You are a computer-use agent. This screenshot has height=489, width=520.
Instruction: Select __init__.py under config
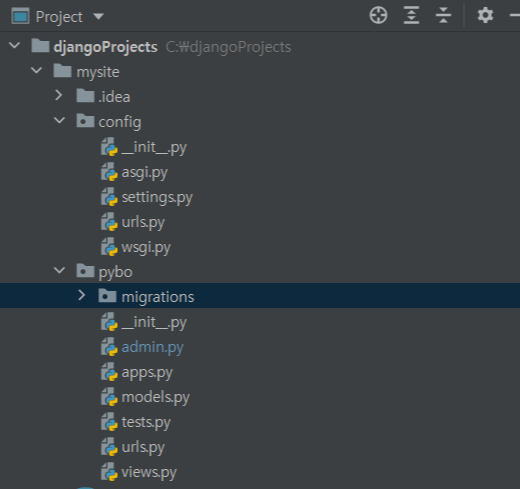pyautogui.click(x=154, y=147)
